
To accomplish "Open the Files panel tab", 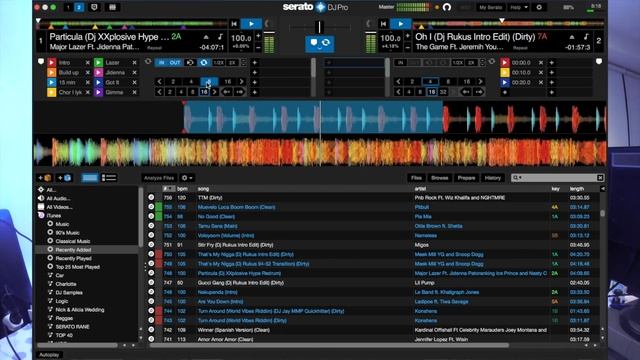I will click(416, 178).
